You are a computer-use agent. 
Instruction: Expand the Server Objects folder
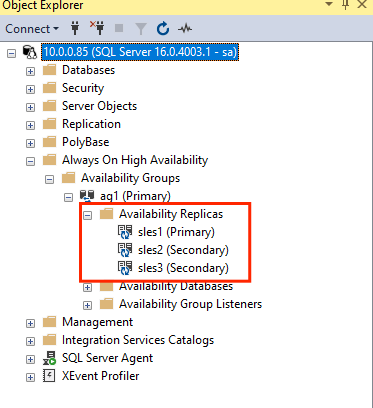click(30, 107)
